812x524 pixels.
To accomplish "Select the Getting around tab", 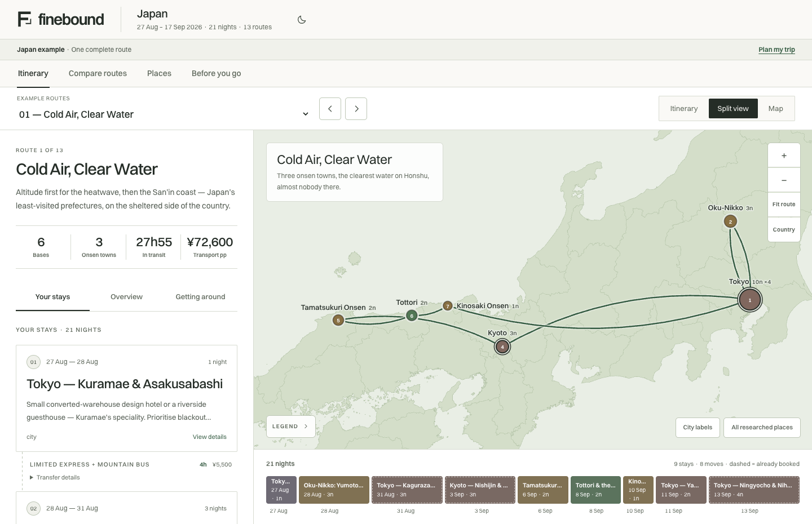I will (x=200, y=297).
